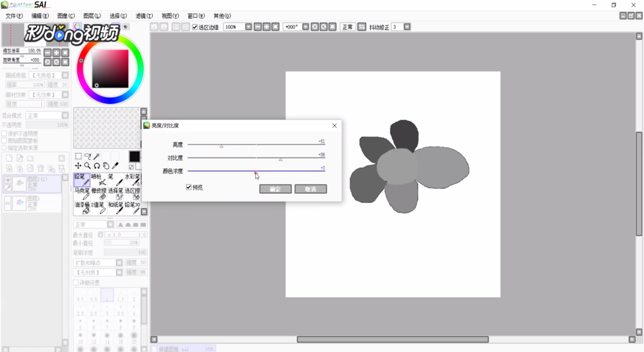Select the rectangular selection tool
Image resolution: width=644 pixels, height=352 pixels.
pos(78,156)
